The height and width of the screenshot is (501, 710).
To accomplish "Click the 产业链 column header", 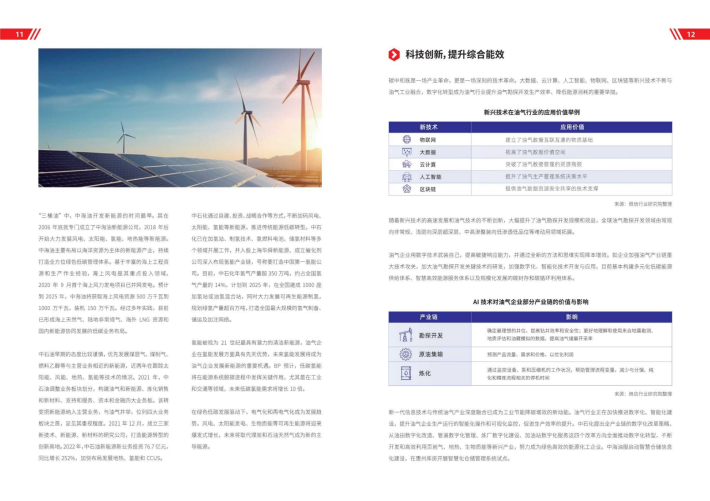I will point(427,316).
